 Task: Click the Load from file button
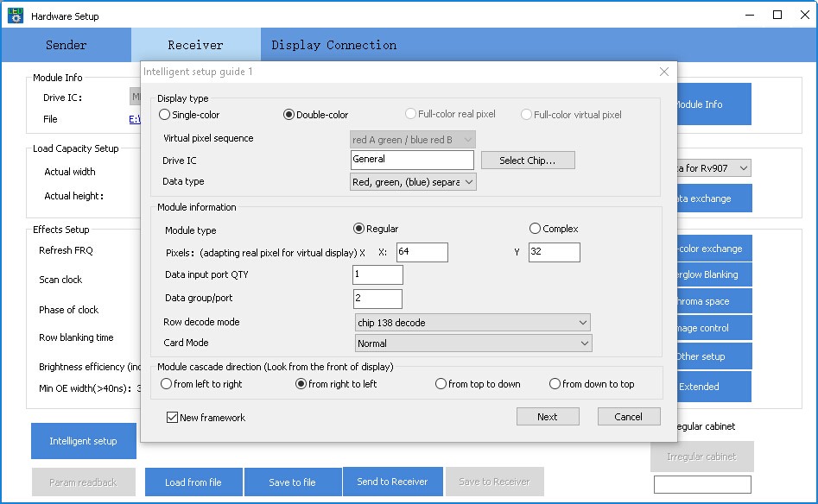point(193,482)
